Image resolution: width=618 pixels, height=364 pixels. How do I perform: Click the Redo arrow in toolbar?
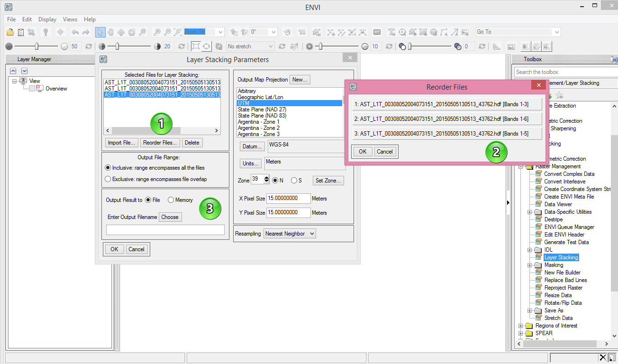coord(86,32)
